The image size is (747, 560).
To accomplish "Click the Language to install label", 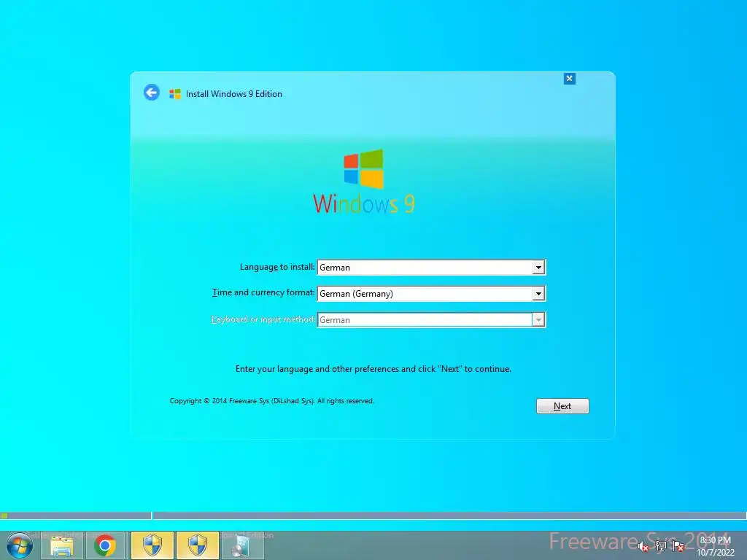I will (x=276, y=267).
